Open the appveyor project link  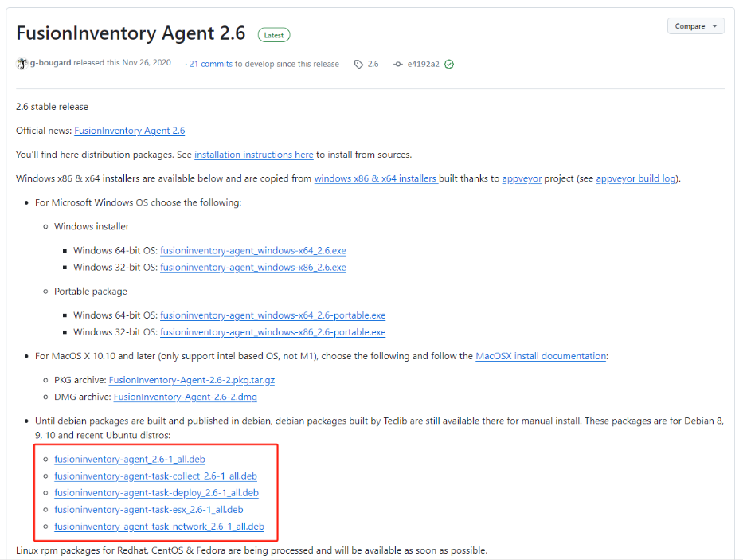(522, 178)
